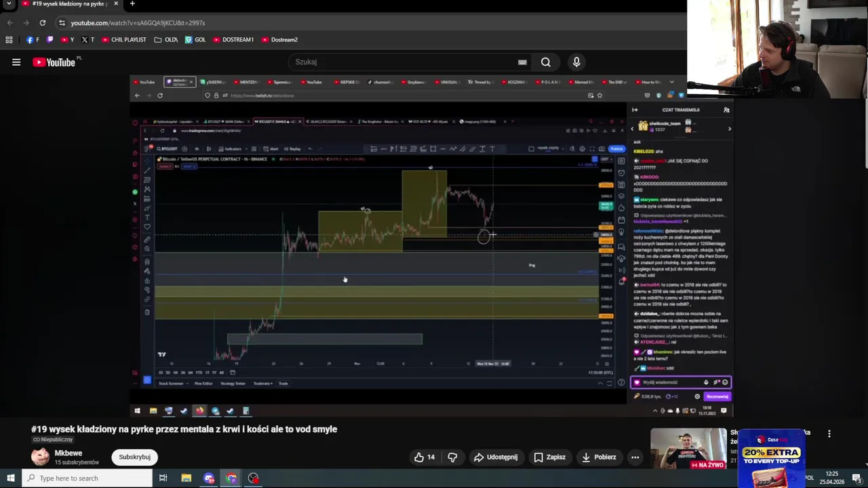Open OBS Studio from the taskbar
The image size is (868, 488).
[254, 478]
